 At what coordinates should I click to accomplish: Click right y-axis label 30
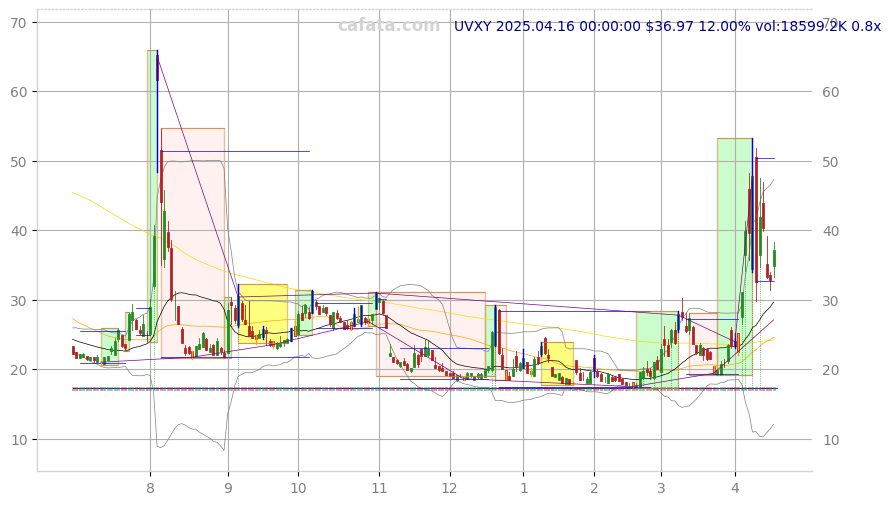[830, 301]
